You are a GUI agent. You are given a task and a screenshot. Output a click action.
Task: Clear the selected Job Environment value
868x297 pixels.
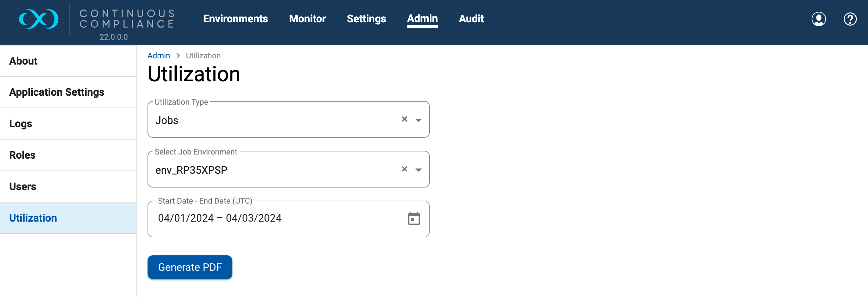(x=404, y=169)
